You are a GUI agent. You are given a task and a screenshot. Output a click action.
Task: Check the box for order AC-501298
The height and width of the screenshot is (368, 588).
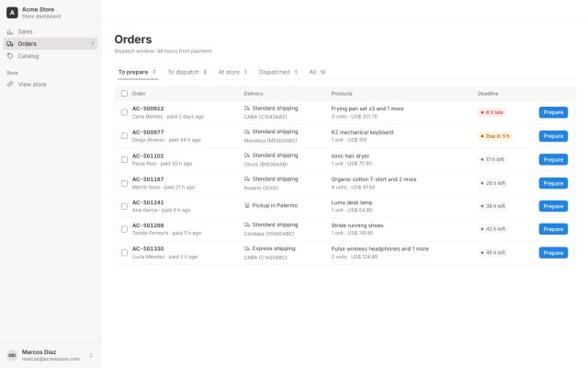(x=125, y=229)
